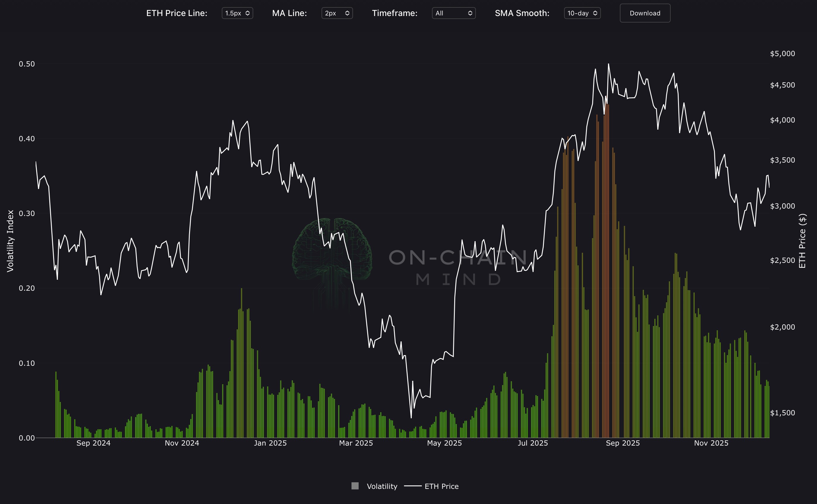
Task: Click the Jan 2025 x-axis label
Action: point(270,443)
